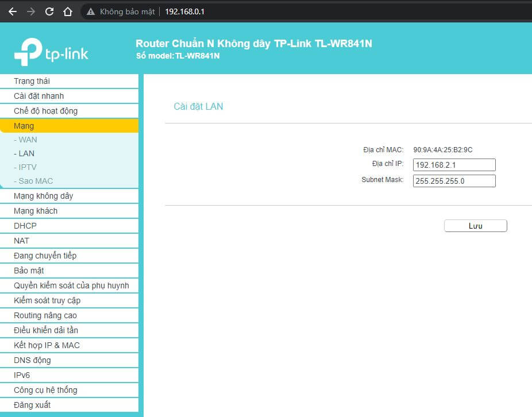Go to the browser home page

(68, 11)
